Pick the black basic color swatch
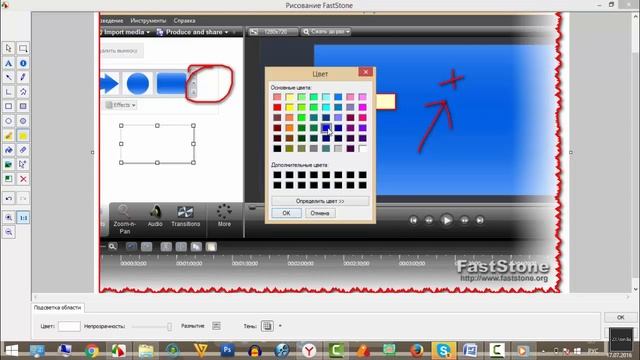640x360 pixels. pos(277,149)
